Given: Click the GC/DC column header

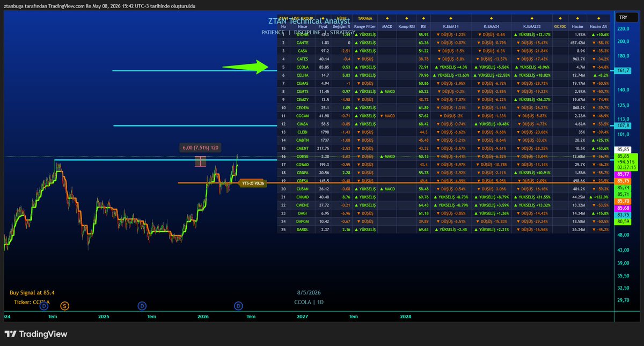Looking at the screenshot, I should (560, 26).
